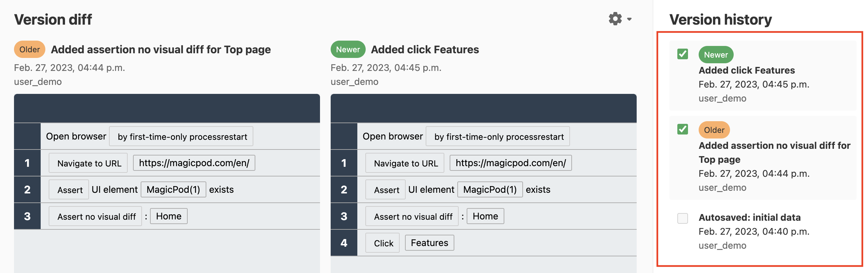Select "Added click Features" in Version history

point(746,70)
